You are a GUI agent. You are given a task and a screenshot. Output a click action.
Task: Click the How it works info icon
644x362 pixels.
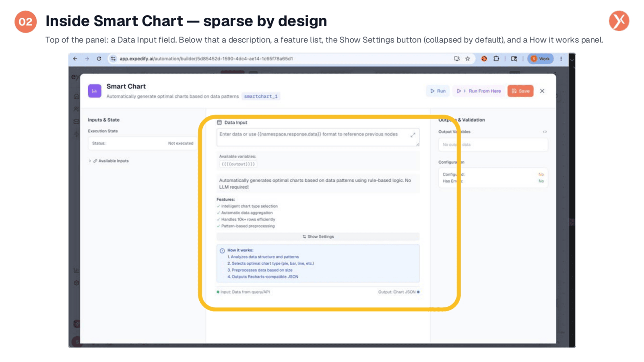(x=222, y=251)
